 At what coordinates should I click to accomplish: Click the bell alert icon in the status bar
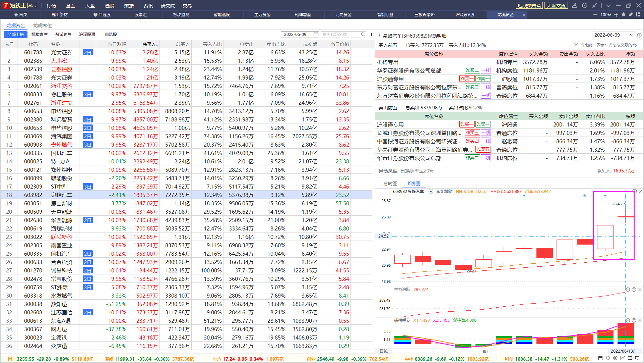608,358
